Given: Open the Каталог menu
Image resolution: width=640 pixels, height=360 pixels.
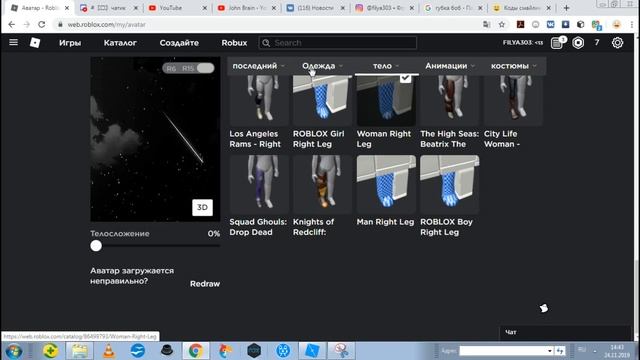Looking at the screenshot, I should tap(120, 43).
